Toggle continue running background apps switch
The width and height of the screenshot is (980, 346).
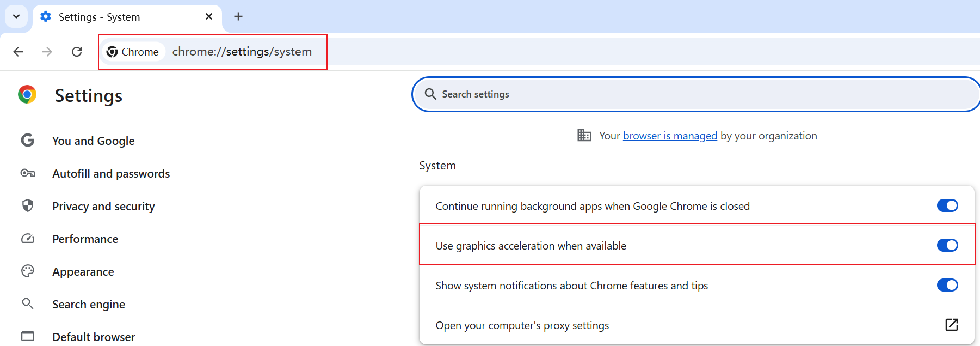point(947,205)
